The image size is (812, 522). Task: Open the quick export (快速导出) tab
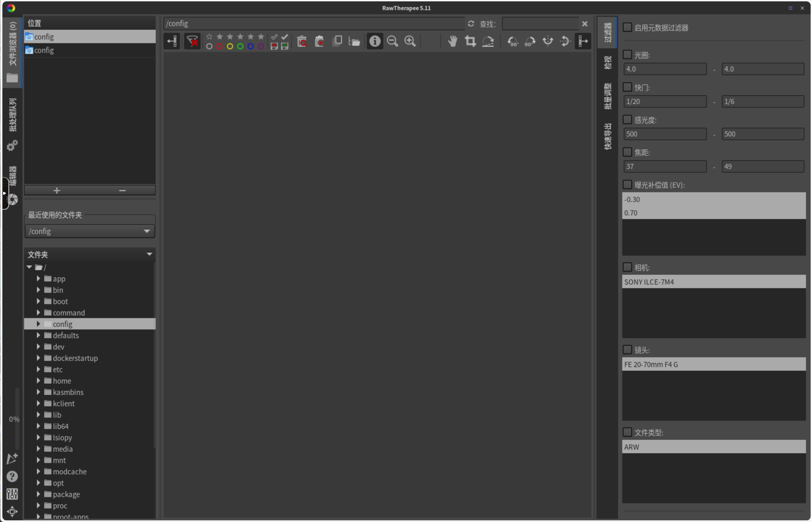(608, 137)
